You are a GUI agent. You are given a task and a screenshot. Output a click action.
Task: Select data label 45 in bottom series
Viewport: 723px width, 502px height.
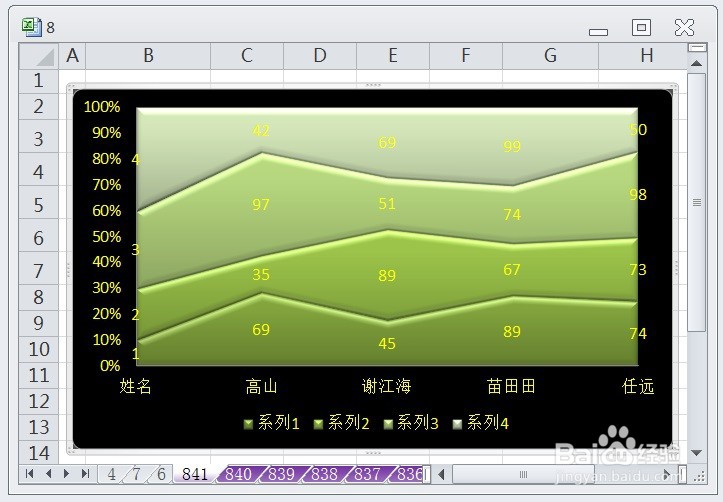pyautogui.click(x=387, y=344)
